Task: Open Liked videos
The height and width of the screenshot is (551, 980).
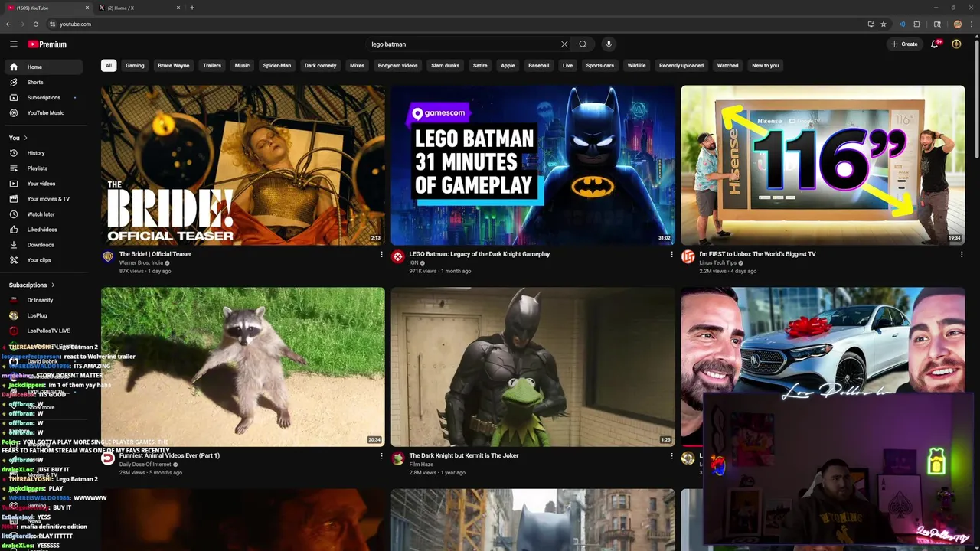Action: [43, 230]
